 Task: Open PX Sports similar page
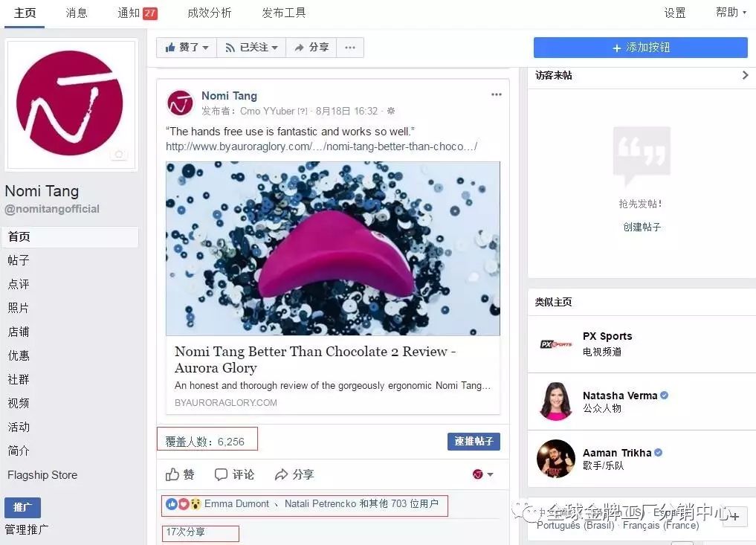click(607, 336)
